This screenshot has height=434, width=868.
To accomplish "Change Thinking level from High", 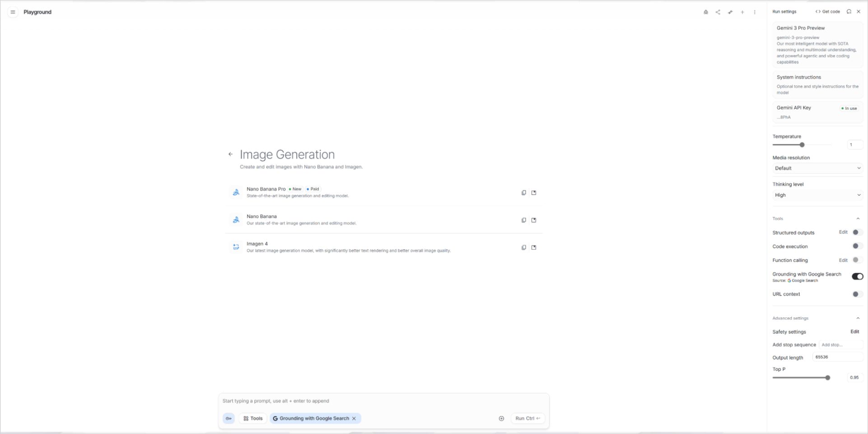I will pyautogui.click(x=817, y=195).
